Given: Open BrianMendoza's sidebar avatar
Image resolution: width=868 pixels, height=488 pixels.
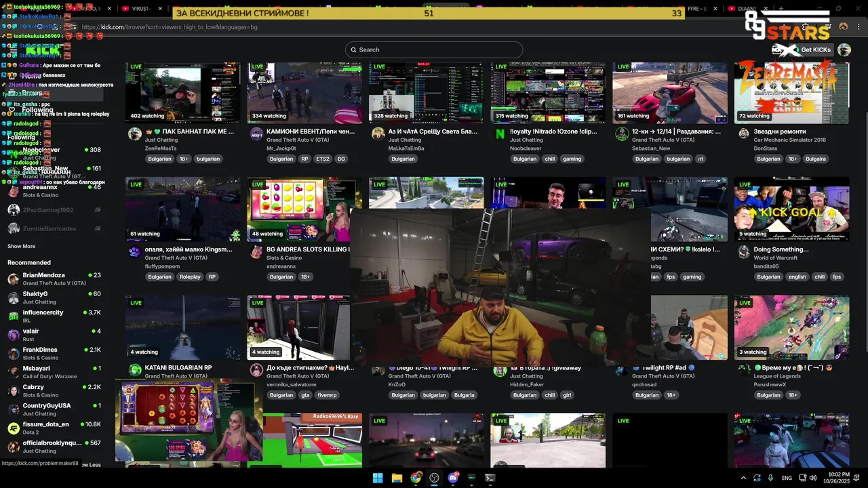Looking at the screenshot, I should 14,279.
